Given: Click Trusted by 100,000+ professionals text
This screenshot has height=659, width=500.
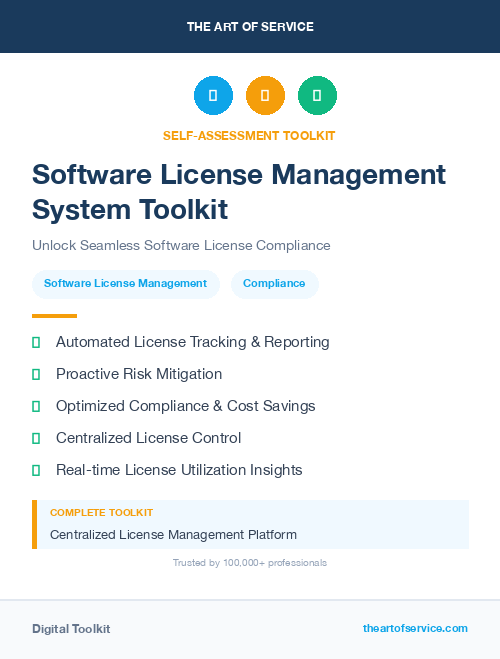Looking at the screenshot, I should 250,563.
